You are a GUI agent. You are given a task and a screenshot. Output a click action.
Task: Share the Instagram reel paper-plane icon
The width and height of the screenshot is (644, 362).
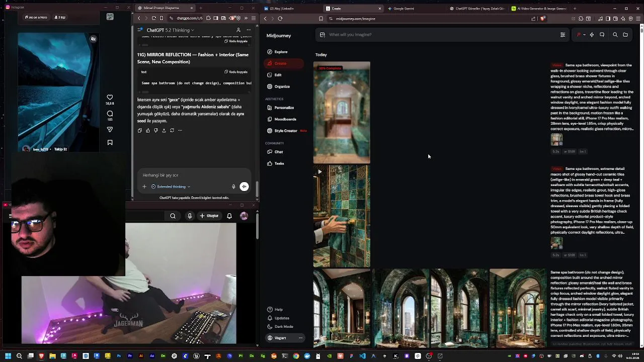110,130
